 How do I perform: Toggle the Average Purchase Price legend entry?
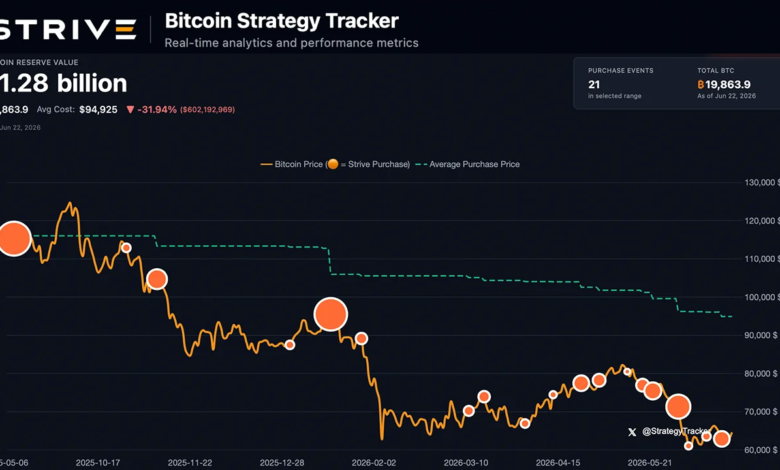(468, 164)
